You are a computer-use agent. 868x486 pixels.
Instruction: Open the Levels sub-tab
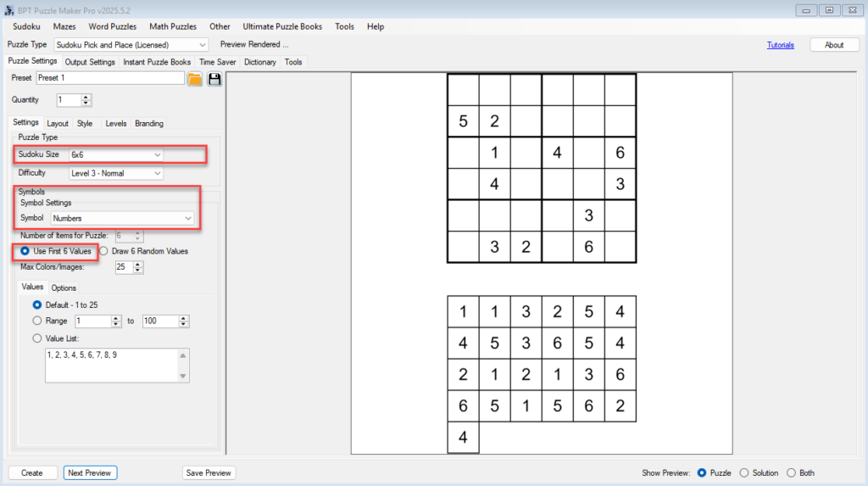115,124
